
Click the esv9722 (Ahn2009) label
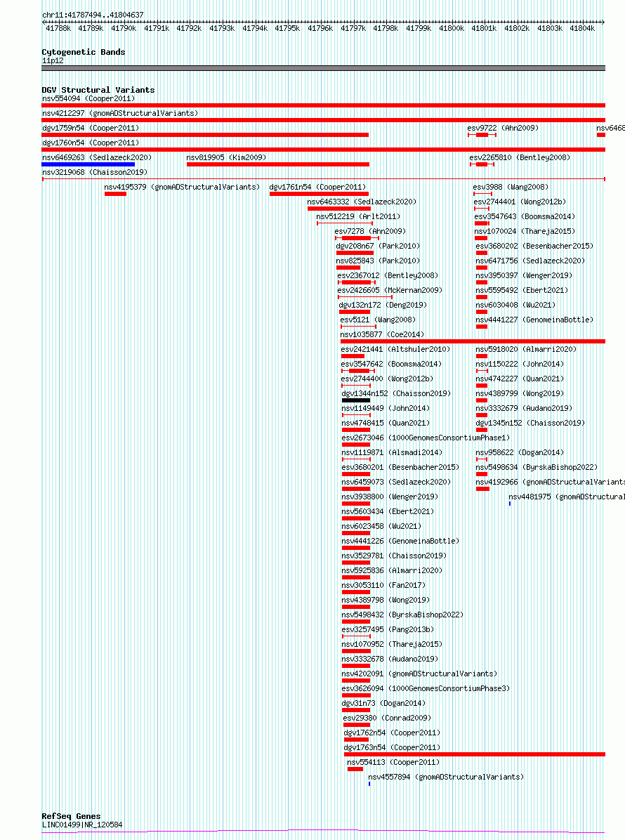coord(503,128)
